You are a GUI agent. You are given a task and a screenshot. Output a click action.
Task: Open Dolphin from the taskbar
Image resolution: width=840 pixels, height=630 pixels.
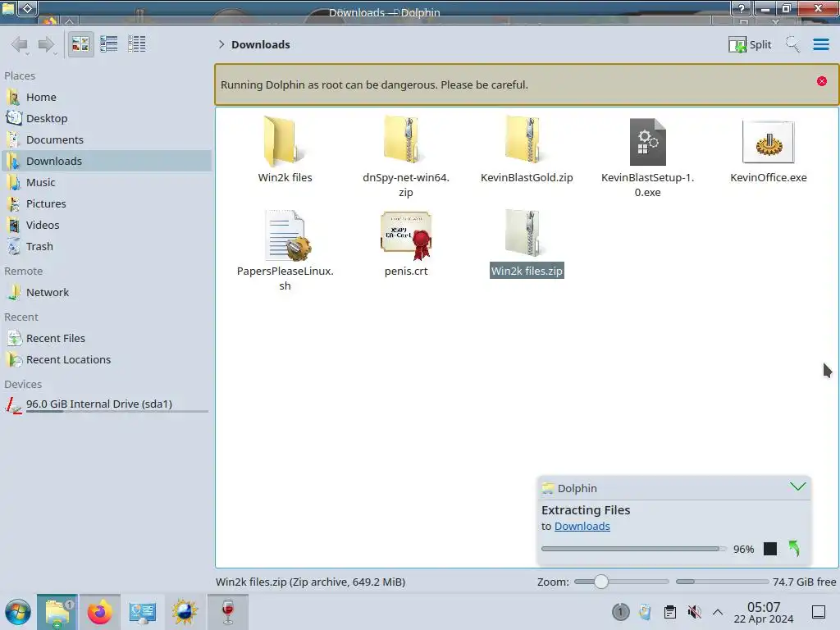click(x=57, y=612)
